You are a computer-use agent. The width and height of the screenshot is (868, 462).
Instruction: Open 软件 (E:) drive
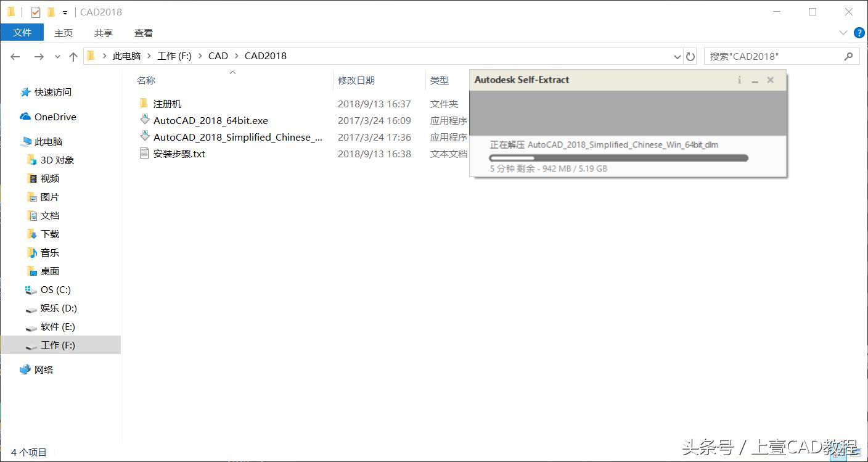point(58,326)
